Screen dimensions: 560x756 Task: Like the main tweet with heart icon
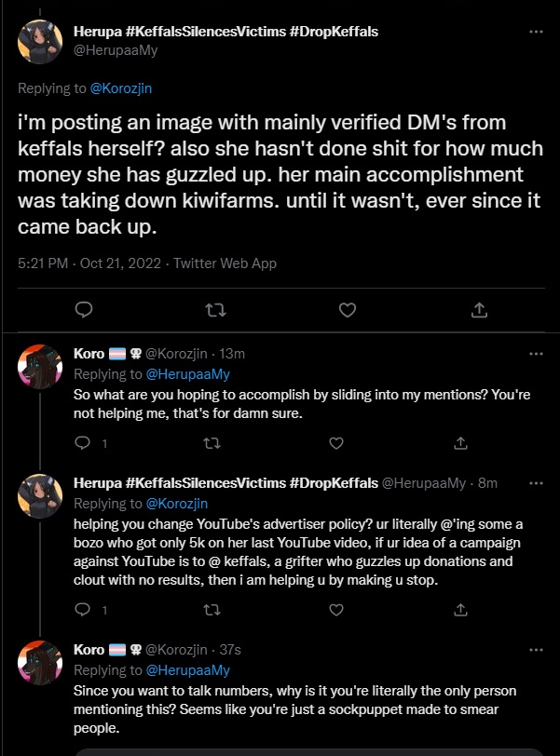[348, 309]
